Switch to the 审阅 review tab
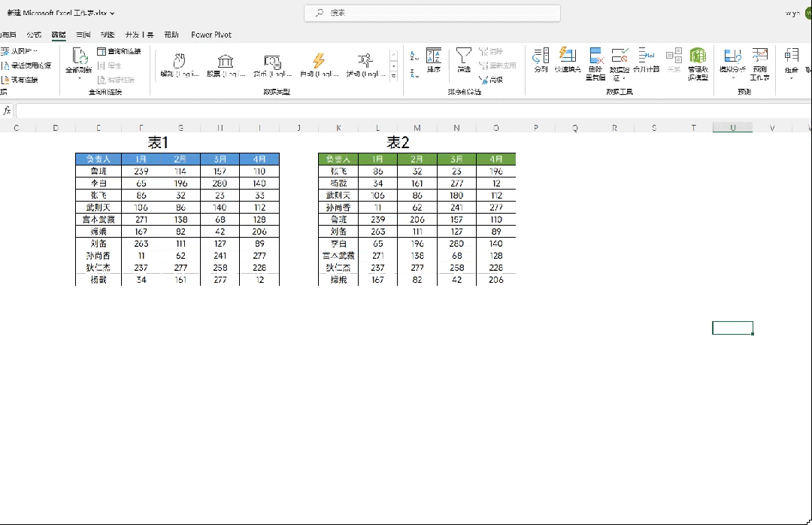The image size is (812, 525). pyautogui.click(x=83, y=35)
